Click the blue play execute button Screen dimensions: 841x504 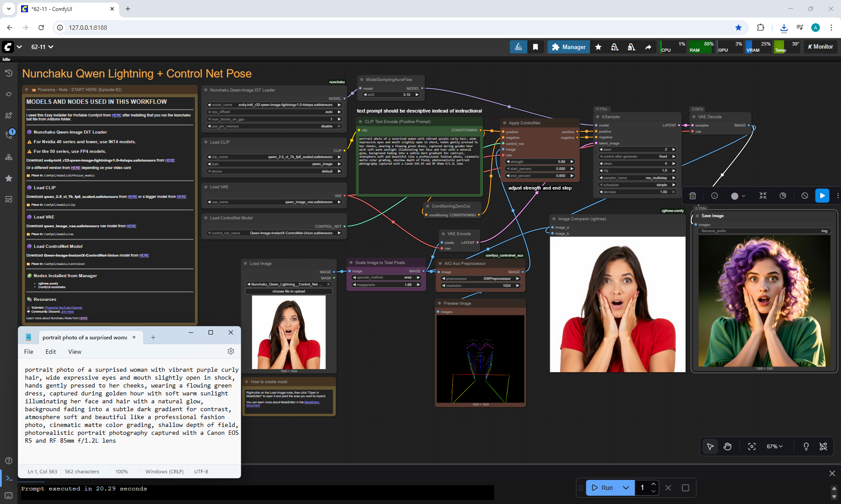pos(822,196)
